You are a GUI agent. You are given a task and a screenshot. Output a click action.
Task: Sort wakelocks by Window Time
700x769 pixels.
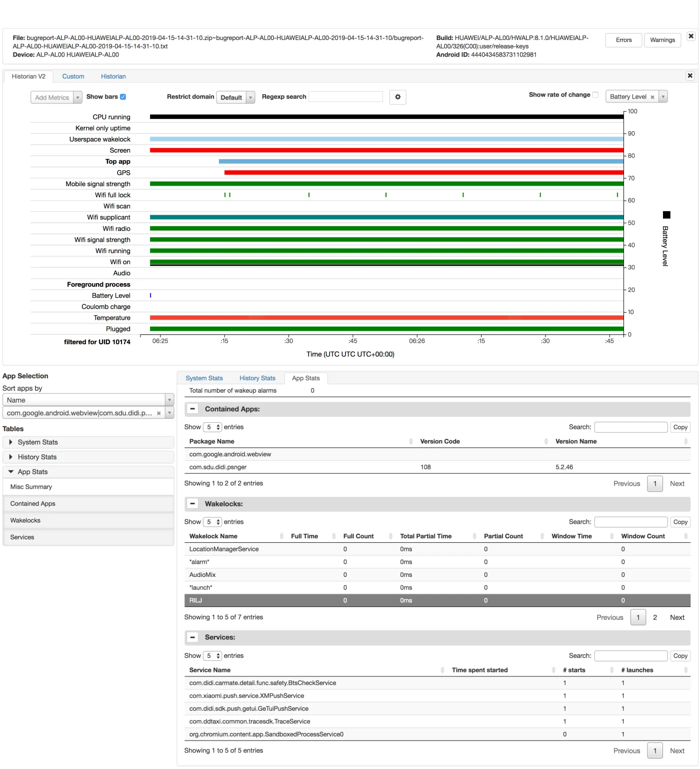click(581, 536)
